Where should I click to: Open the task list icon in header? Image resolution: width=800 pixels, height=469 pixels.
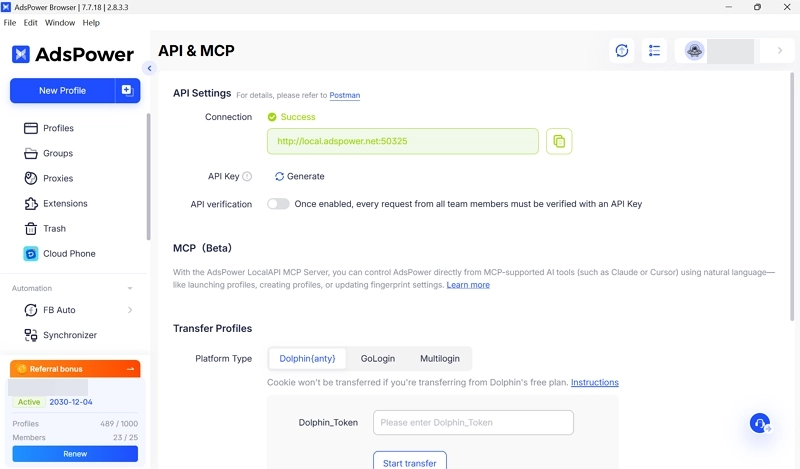(x=654, y=51)
